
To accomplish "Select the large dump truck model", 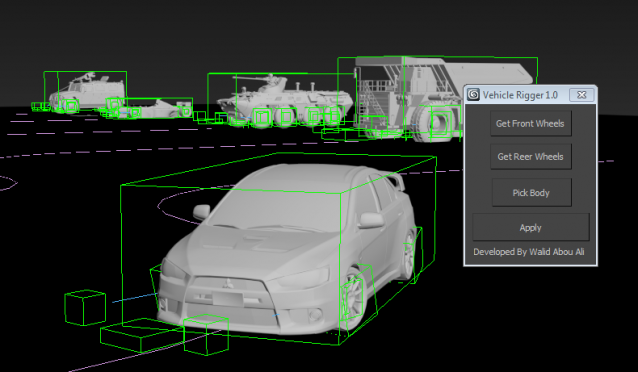I will tap(444, 98).
